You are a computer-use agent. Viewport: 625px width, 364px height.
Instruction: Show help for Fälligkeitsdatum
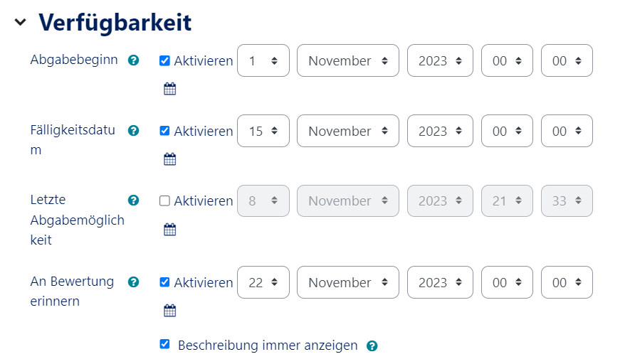click(x=133, y=131)
